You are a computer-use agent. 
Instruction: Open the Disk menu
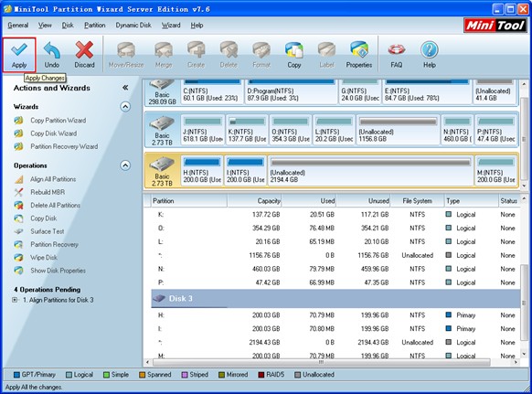tap(68, 25)
